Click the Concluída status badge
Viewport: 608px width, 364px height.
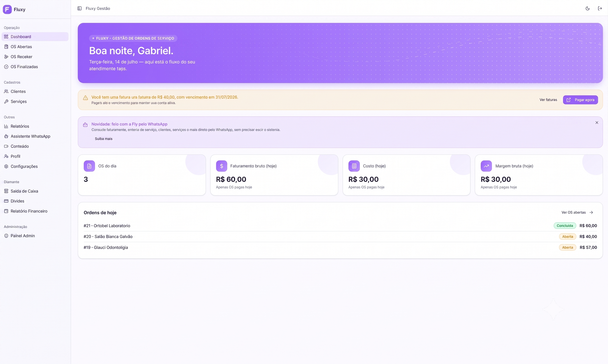pos(565,226)
